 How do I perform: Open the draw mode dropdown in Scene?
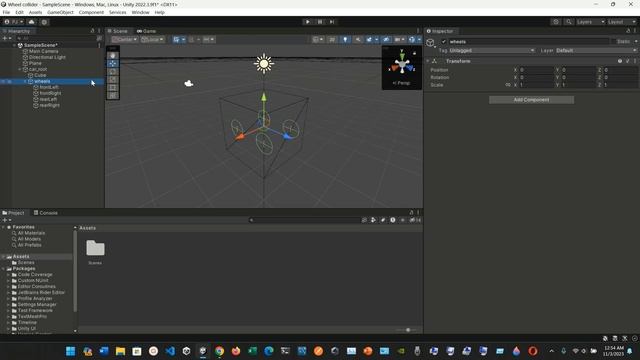click(x=318, y=40)
